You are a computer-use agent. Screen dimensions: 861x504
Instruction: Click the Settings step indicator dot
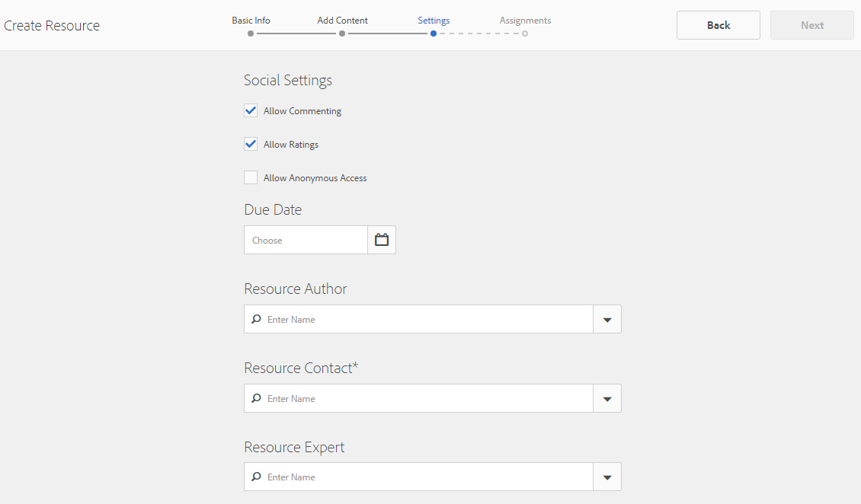[434, 33]
